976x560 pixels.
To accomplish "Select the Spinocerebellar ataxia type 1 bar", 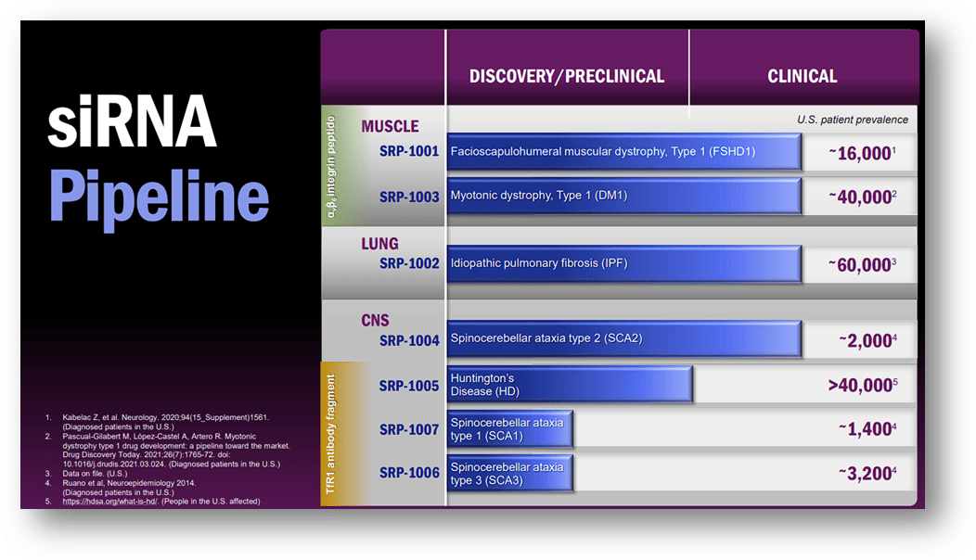I will 508,428.
